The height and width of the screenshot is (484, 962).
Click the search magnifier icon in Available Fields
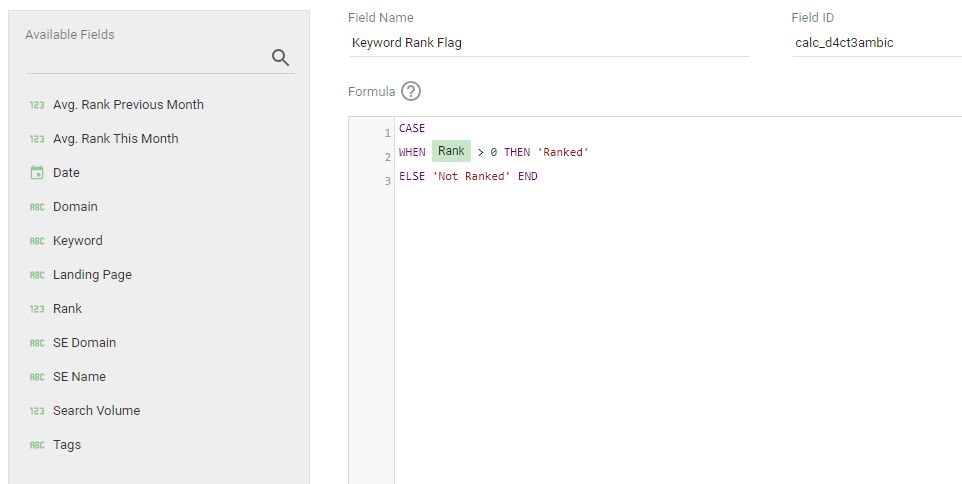[281, 58]
